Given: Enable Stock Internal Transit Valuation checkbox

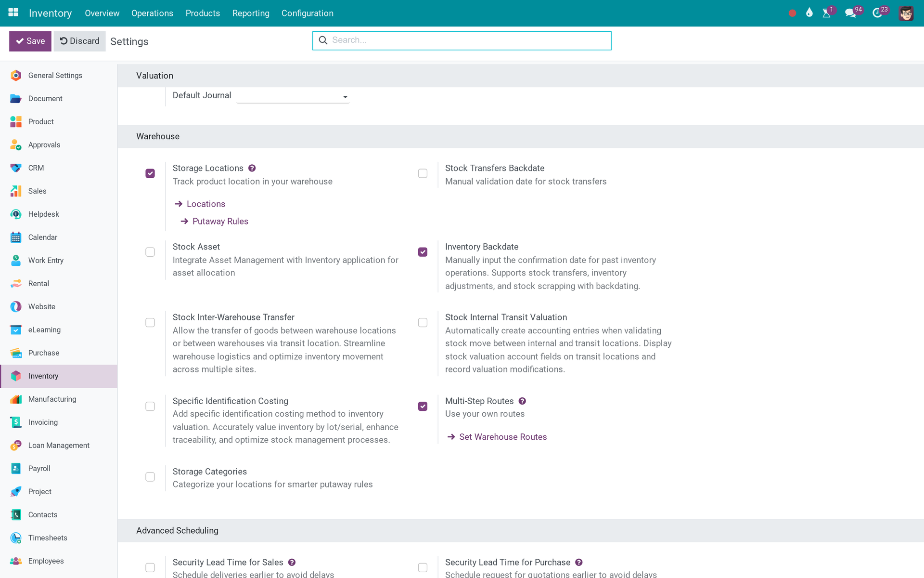Looking at the screenshot, I should 423,323.
